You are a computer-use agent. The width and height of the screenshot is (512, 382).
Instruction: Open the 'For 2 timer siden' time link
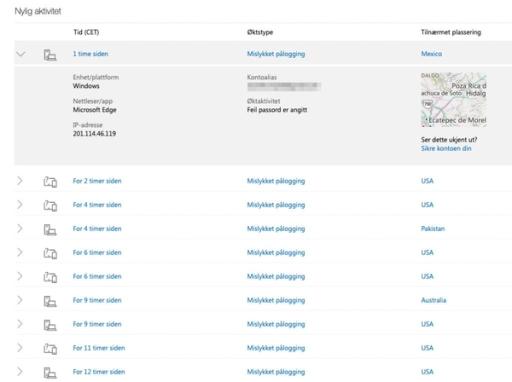(x=97, y=181)
